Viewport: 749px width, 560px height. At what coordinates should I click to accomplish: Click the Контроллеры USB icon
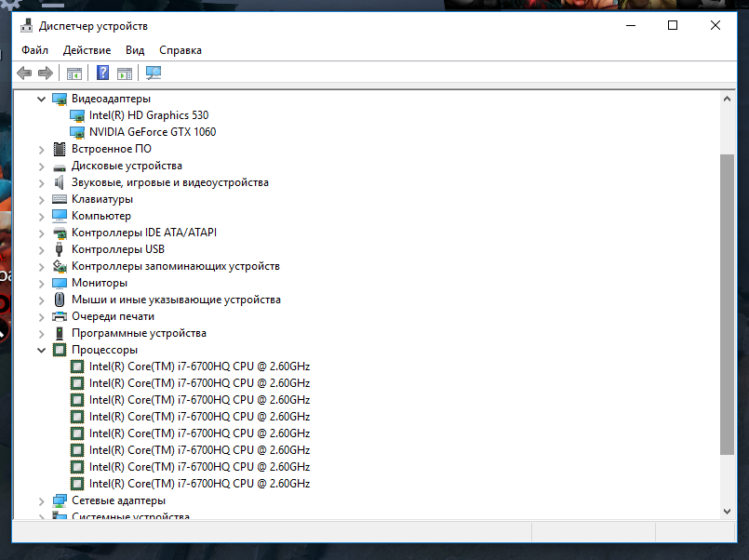pyautogui.click(x=60, y=249)
